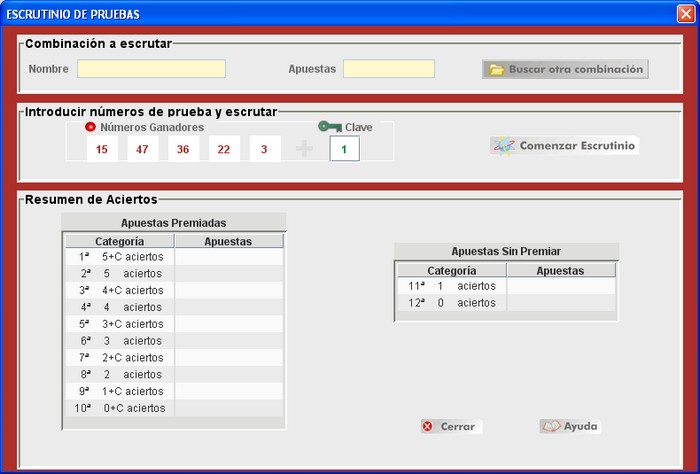Close the Escrutinio de Pruebas window
700x474 pixels.
(685, 14)
